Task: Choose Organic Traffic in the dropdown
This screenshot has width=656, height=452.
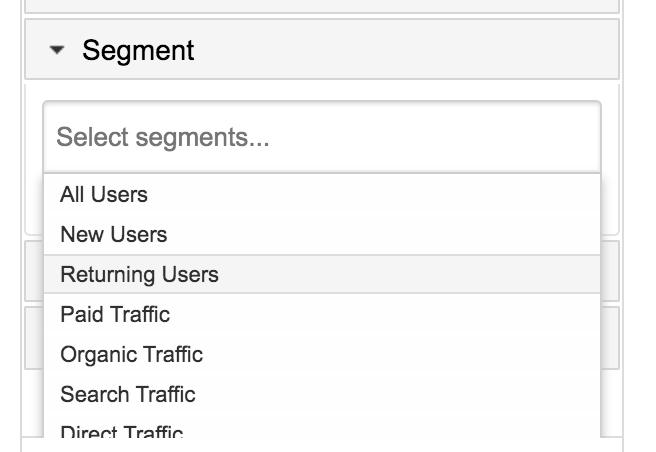Action: pos(131,355)
